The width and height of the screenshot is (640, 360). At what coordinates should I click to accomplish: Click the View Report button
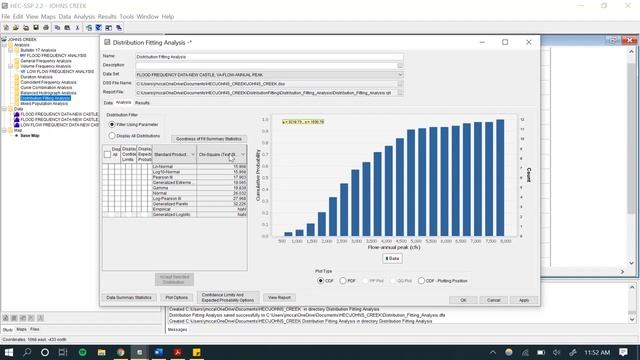pos(279,298)
